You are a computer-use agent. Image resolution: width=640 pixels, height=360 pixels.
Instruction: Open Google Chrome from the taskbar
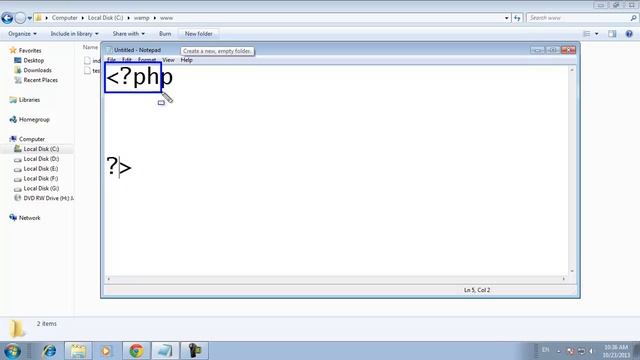pos(136,351)
